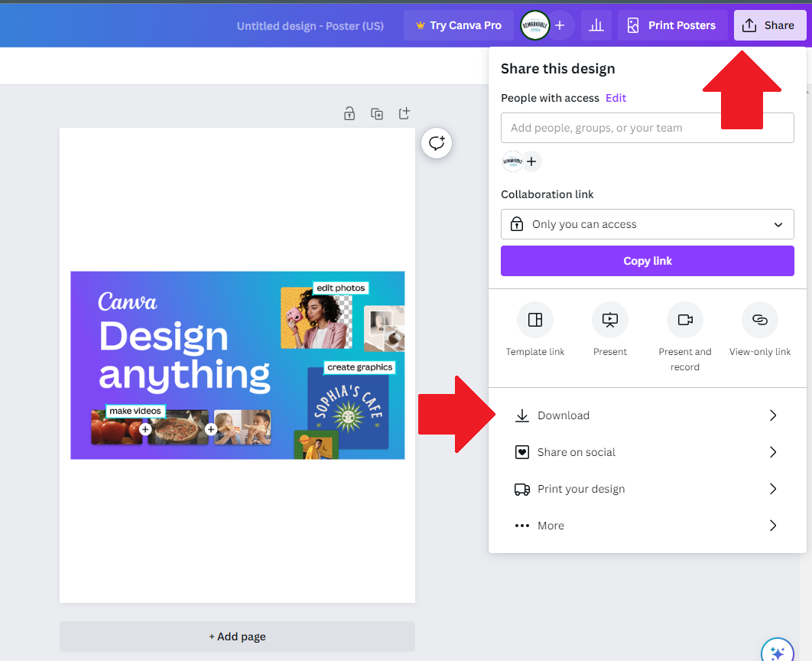Rename the Untitled design - Poster (US) title
The height and width of the screenshot is (661, 812).
[x=310, y=26]
